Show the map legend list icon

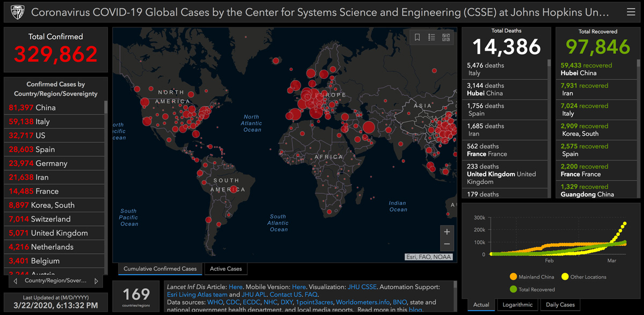[431, 37]
